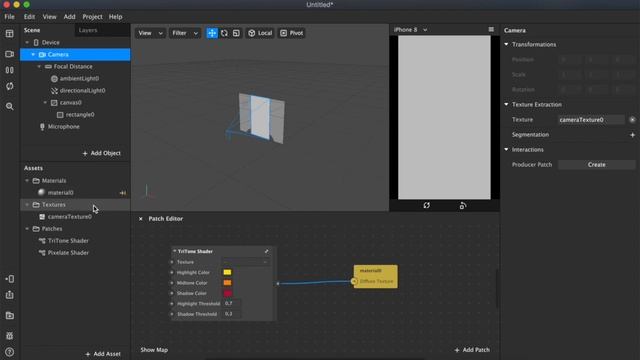Close the Patch Editor panel
Viewport: 640px width, 360px height.
[140, 219]
